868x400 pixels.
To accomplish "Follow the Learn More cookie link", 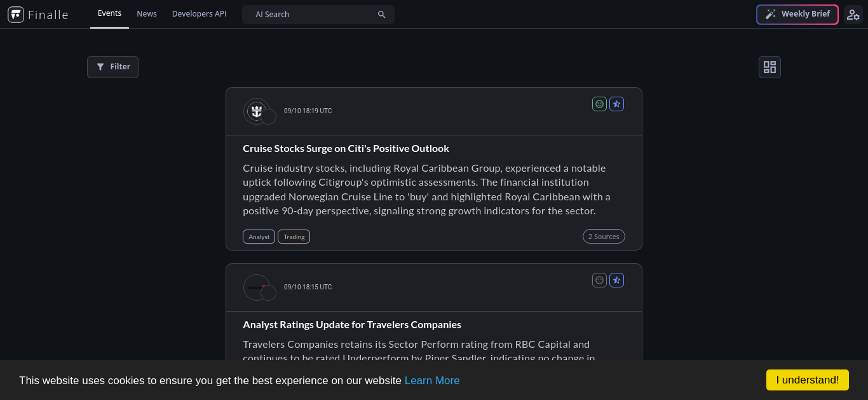I will tap(432, 380).
